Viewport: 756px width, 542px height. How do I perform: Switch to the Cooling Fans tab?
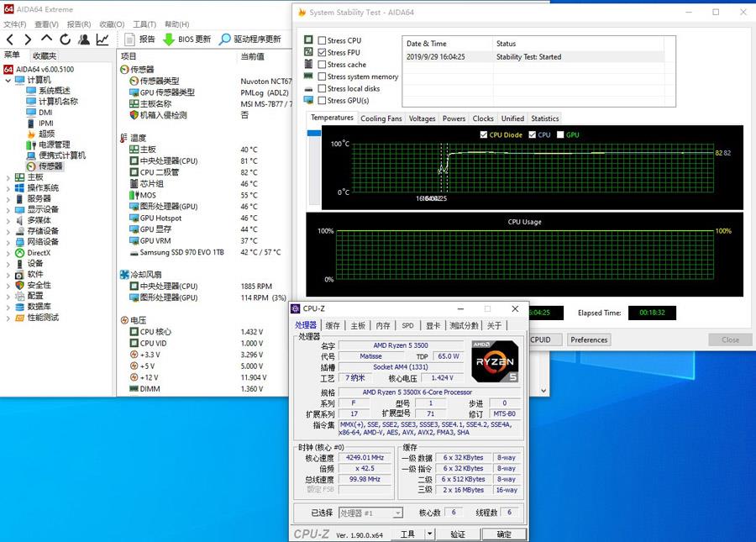[381, 118]
